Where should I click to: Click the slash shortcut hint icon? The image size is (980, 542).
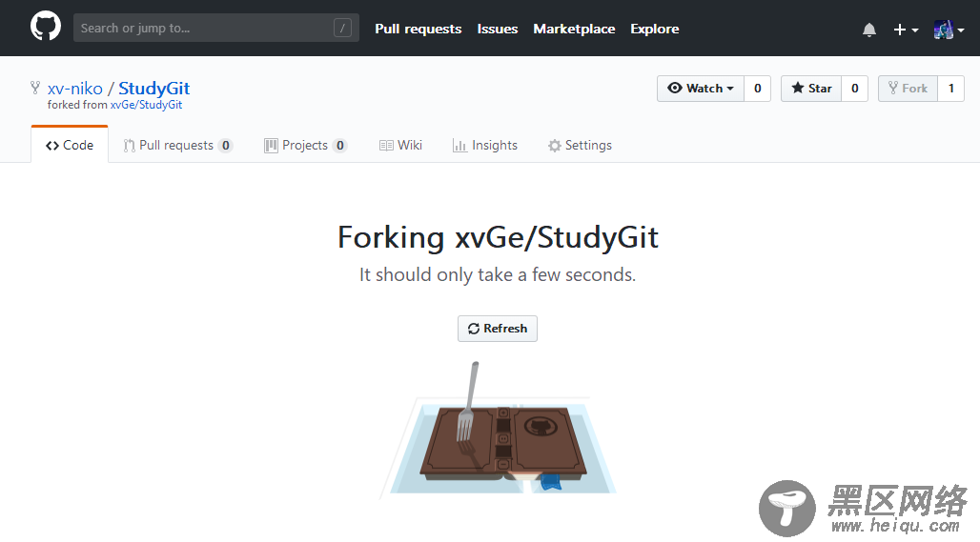[x=342, y=28]
